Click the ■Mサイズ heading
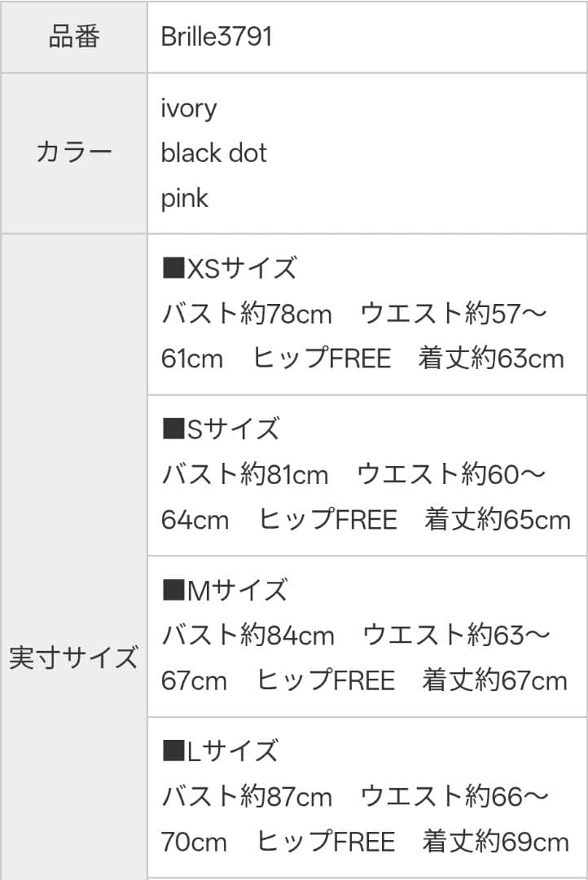 (226, 590)
